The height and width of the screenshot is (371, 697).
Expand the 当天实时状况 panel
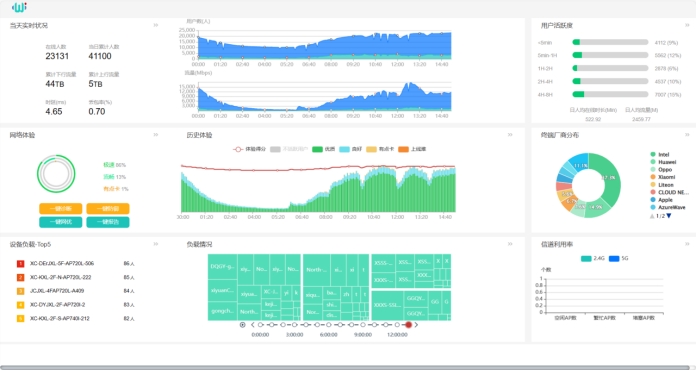(156, 25)
